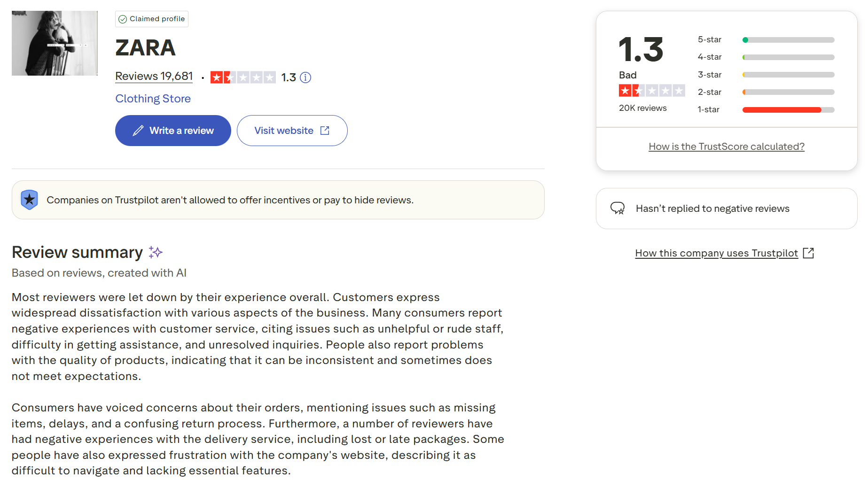Open the ZARA profile logo image
Screen dimensions: 868x480
pos(55,43)
